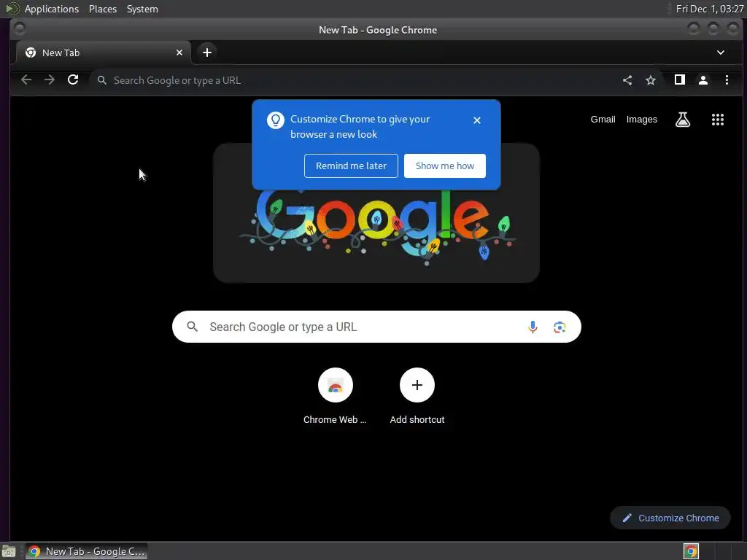747x560 pixels.
Task: Open a new tab with plus button
Action: click(x=206, y=52)
